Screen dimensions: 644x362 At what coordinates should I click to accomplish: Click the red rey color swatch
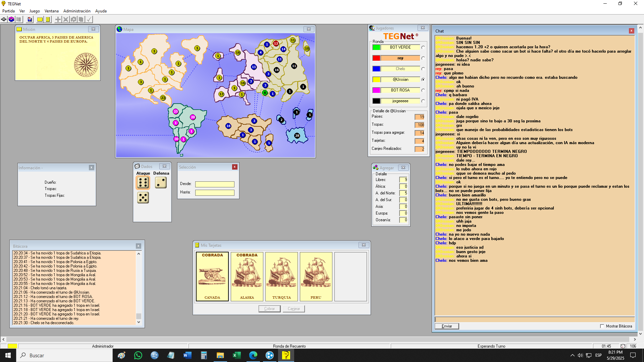click(376, 58)
